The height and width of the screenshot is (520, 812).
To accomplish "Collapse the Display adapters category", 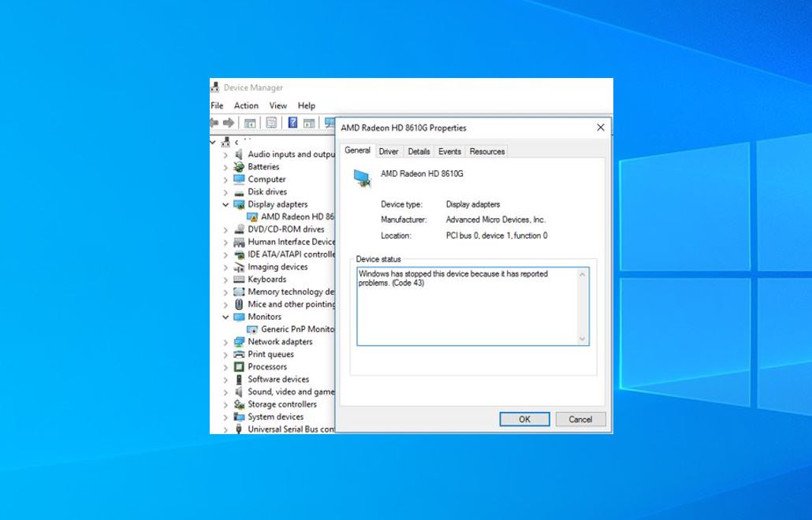I will tap(225, 204).
